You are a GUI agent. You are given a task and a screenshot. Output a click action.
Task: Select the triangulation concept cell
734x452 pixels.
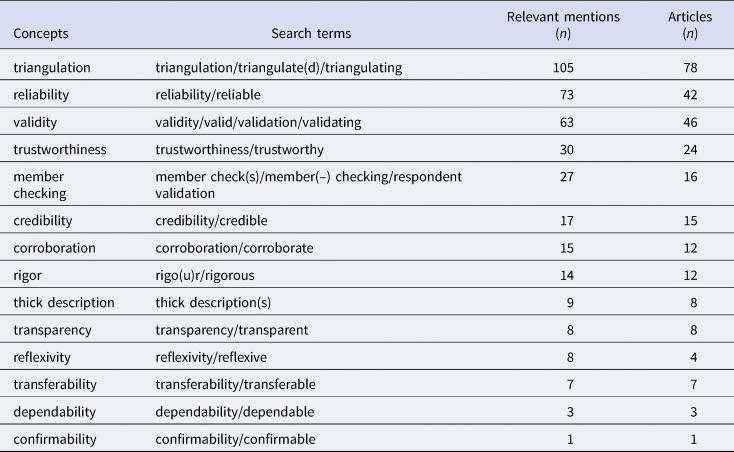point(53,69)
